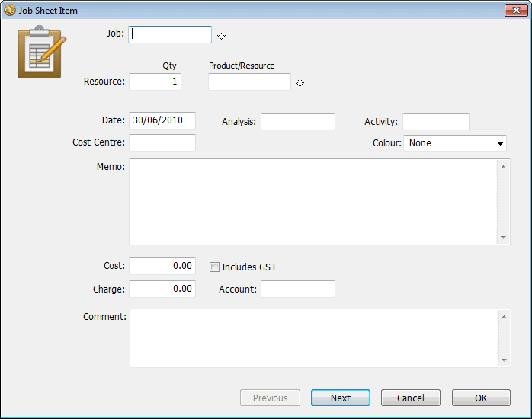Click the disabled Previous button
The height and width of the screenshot is (419, 532).
270,398
